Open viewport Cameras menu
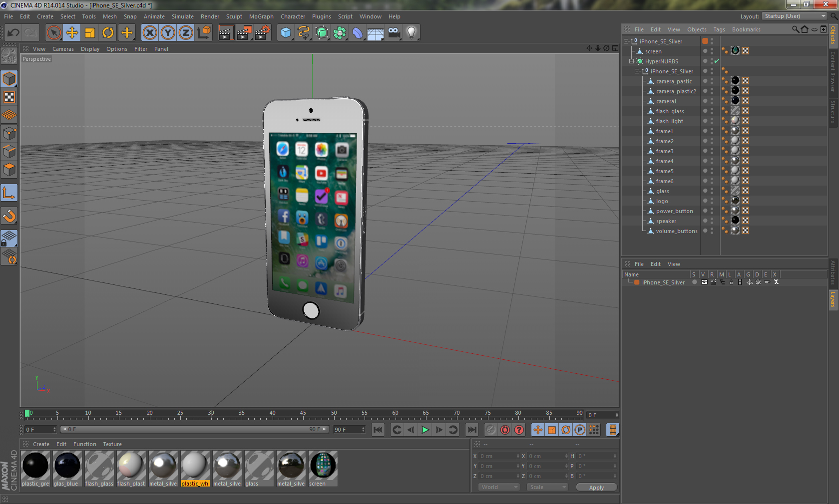Viewport: 839px width, 504px height. tap(63, 49)
